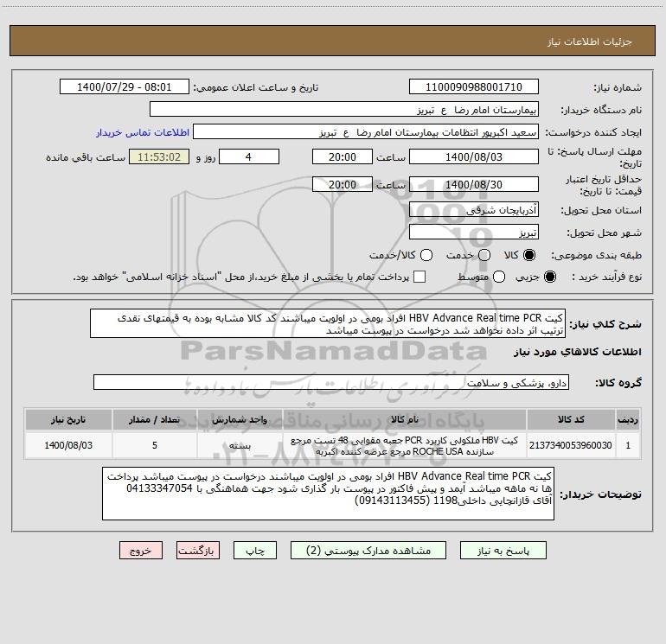This screenshot has height=644, width=666.
Task: Click the پاسخ به نیاز button
Action: tap(503, 550)
